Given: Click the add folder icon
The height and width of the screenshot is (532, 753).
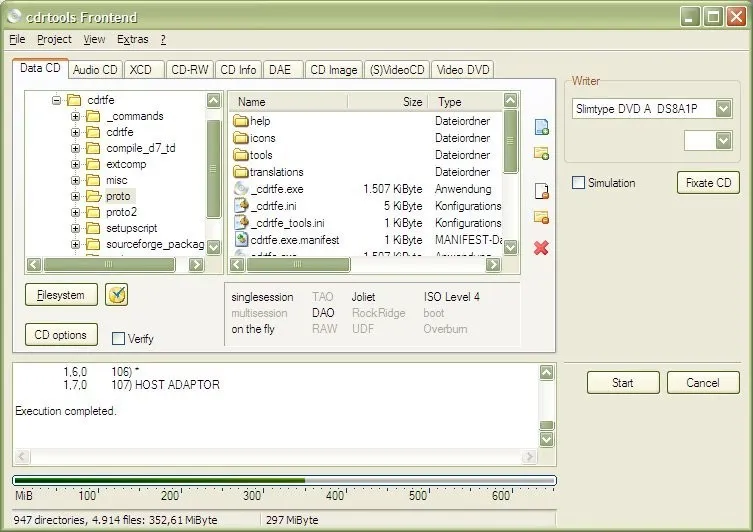Looking at the screenshot, I should point(541,153).
